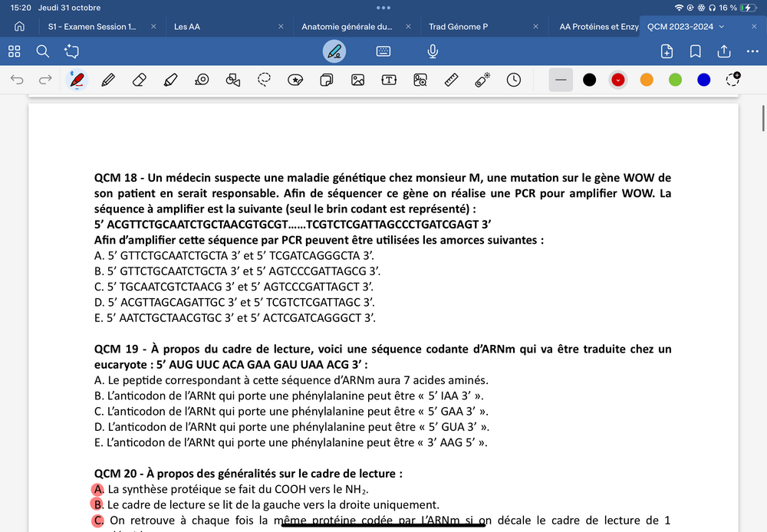
Task: Select the highlighter tool
Action: tap(170, 80)
